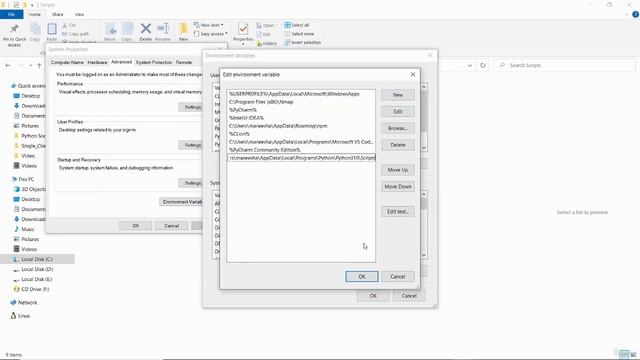Open Advanced tab in System Properties
Image resolution: width=640 pixels, height=360 pixels.
(121, 62)
